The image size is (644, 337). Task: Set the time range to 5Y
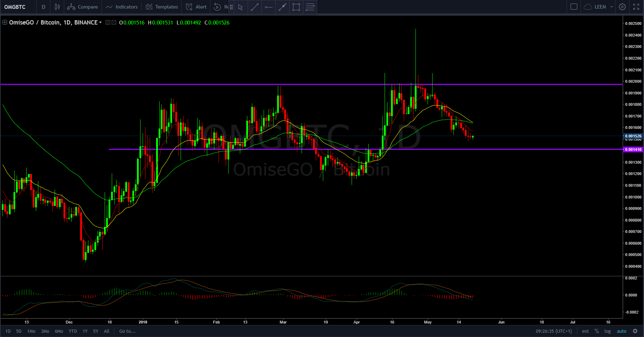(96, 331)
